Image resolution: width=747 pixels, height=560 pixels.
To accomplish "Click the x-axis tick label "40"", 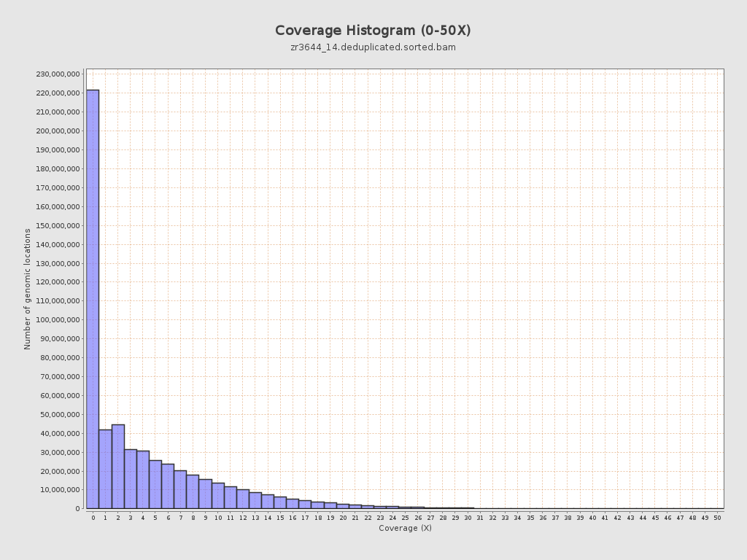I will pos(592,518).
